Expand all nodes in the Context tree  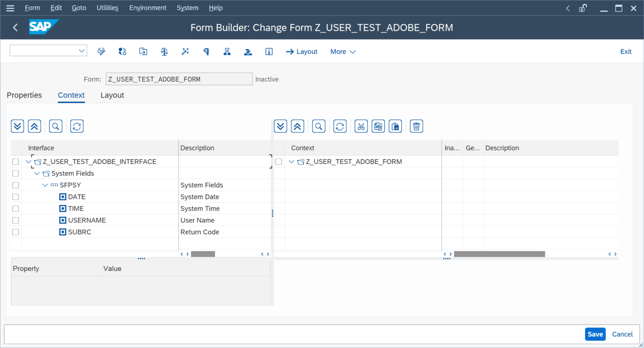(281, 126)
